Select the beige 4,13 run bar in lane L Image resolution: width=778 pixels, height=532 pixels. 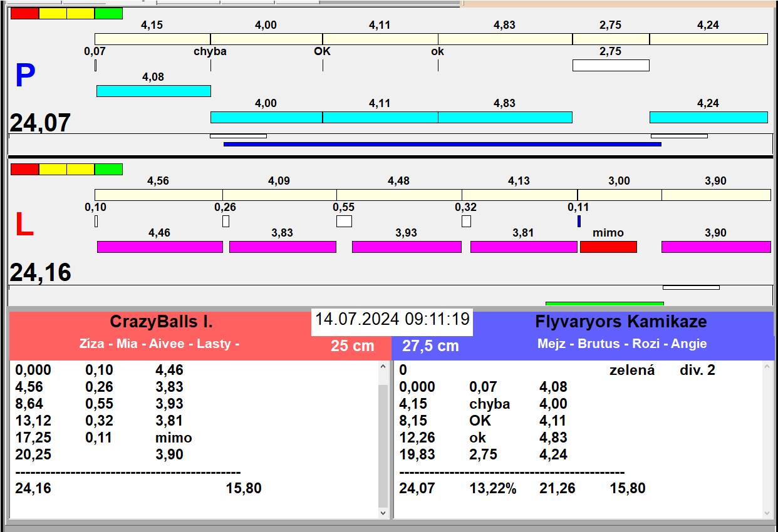pyautogui.click(x=519, y=195)
